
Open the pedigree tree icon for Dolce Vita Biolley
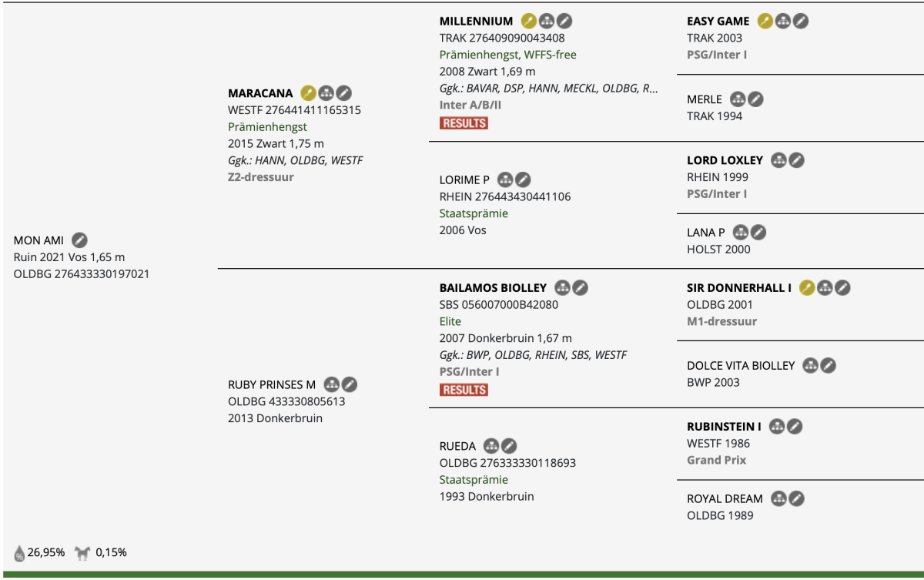(810, 366)
